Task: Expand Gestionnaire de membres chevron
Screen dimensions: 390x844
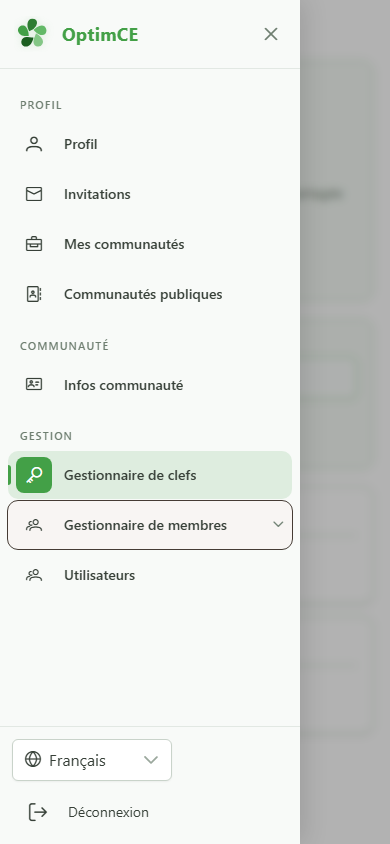Action: point(278,524)
